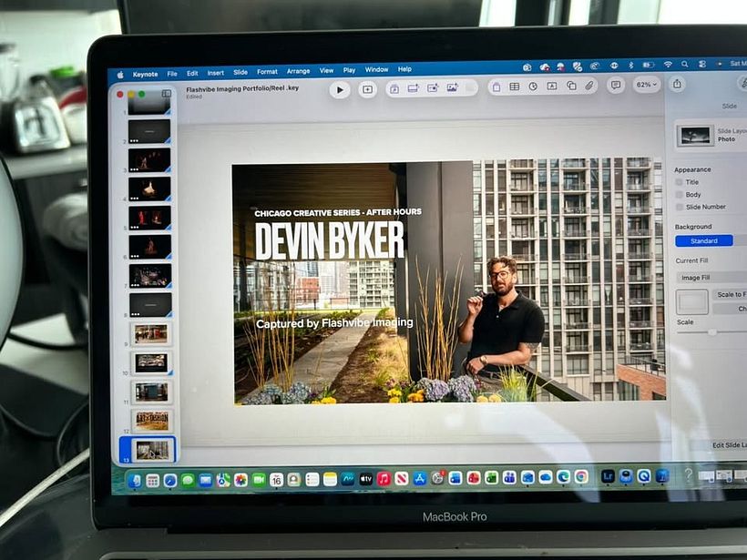Screen dimensions: 747x560
Task: Click the Chart toolbar icon
Action: (x=533, y=87)
